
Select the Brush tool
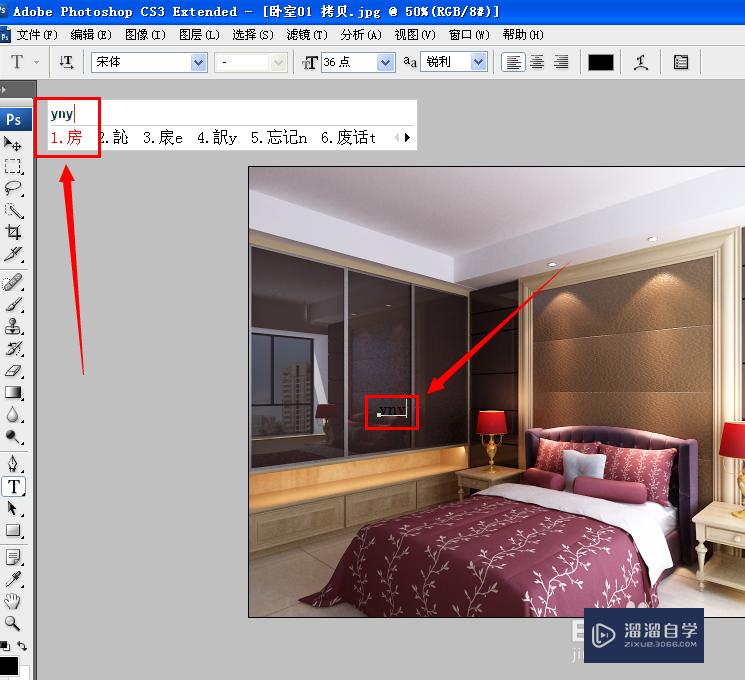[12, 305]
